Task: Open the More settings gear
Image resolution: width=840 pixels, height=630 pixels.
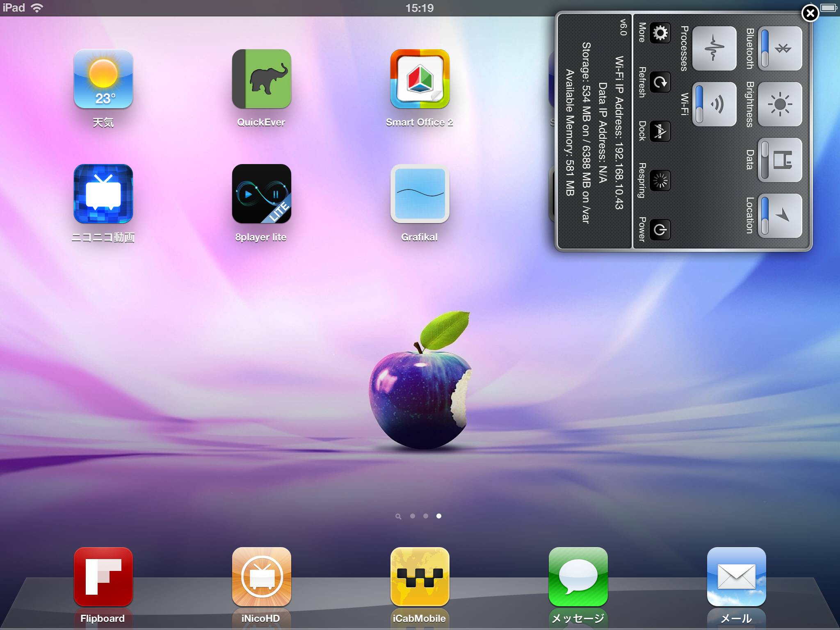Action: [x=660, y=33]
